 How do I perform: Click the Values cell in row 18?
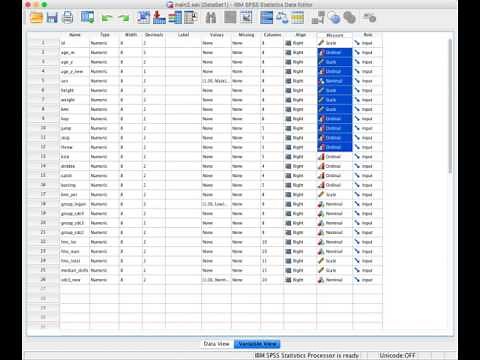pyautogui.click(x=216, y=204)
